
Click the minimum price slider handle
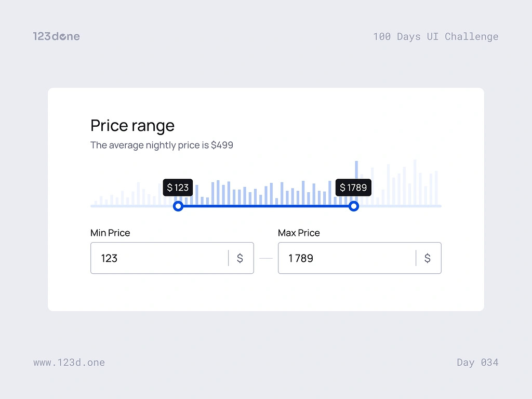(178, 206)
